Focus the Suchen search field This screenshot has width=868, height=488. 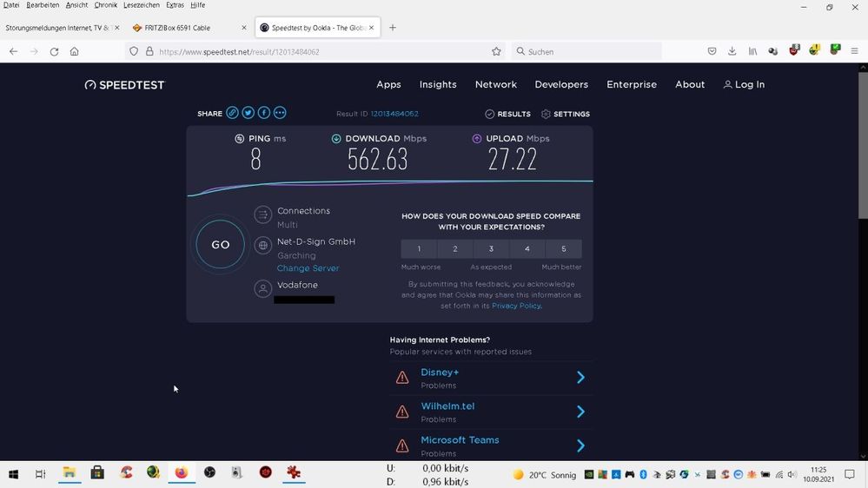[586, 51]
